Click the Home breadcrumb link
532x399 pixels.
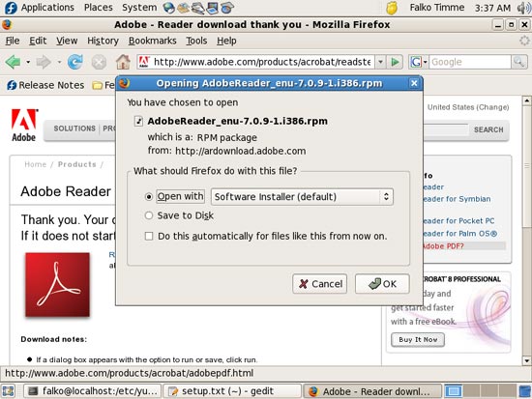point(35,164)
